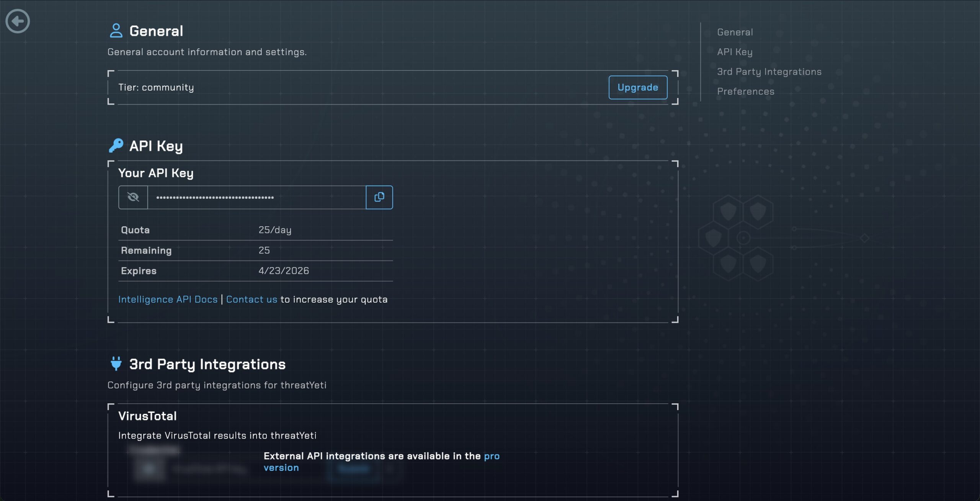Click the VirusTotal integration heading
The height and width of the screenshot is (501, 980).
147,416
